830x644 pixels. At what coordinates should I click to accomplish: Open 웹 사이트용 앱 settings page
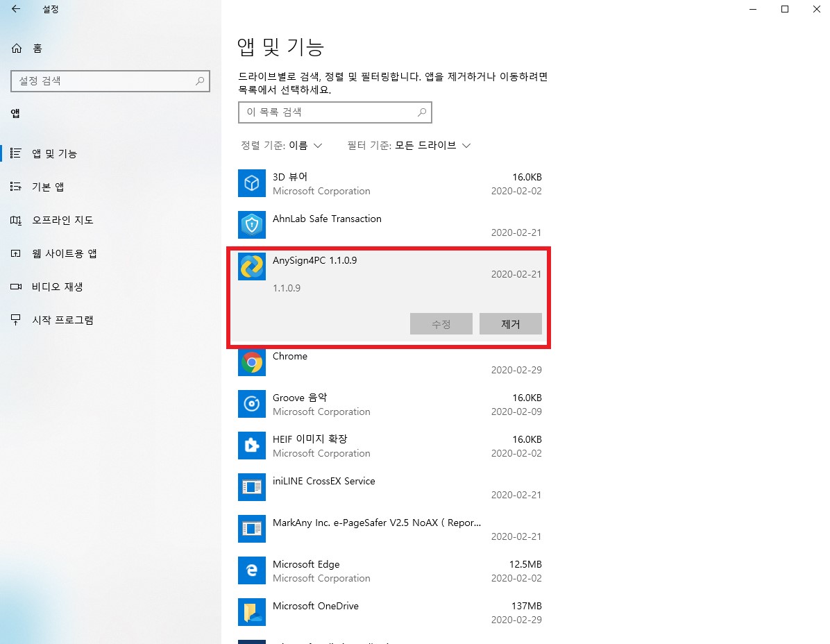coord(110,253)
